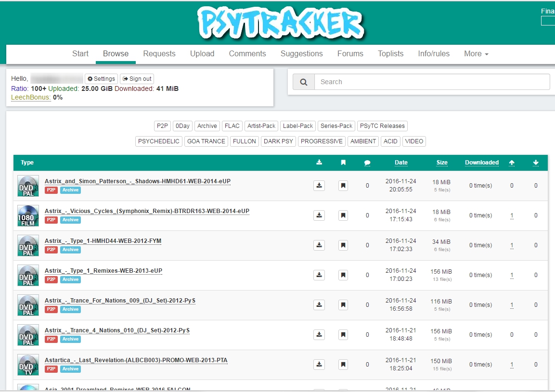The image size is (555, 392).
Task: Filter by PSyTC Releases
Action: [382, 126]
